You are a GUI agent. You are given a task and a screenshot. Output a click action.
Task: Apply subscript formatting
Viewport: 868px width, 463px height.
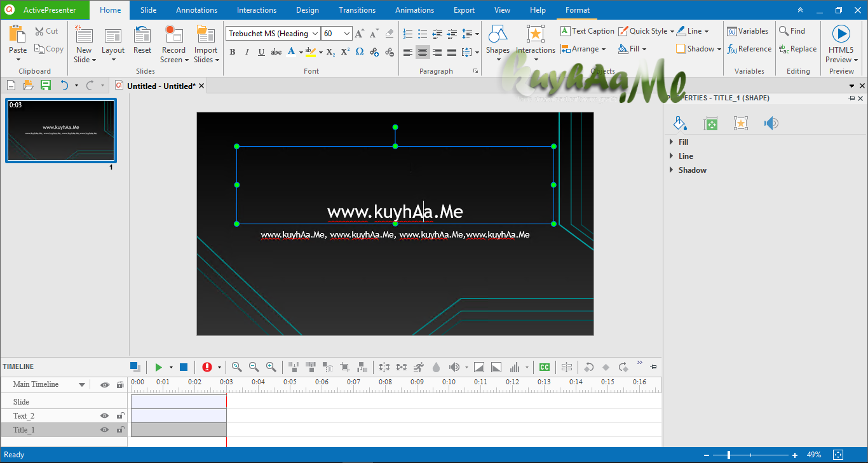click(x=330, y=52)
